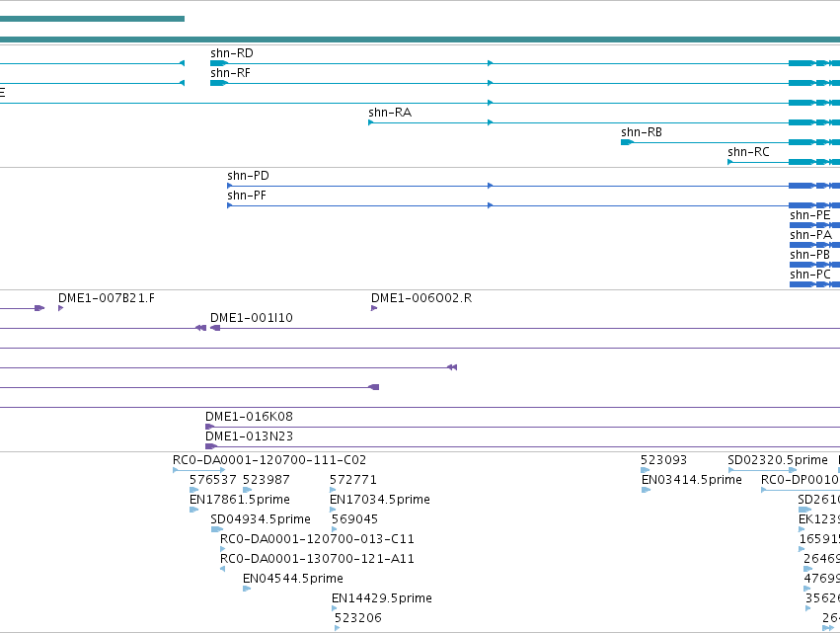Click the 523093 arrow glyph

point(645,470)
